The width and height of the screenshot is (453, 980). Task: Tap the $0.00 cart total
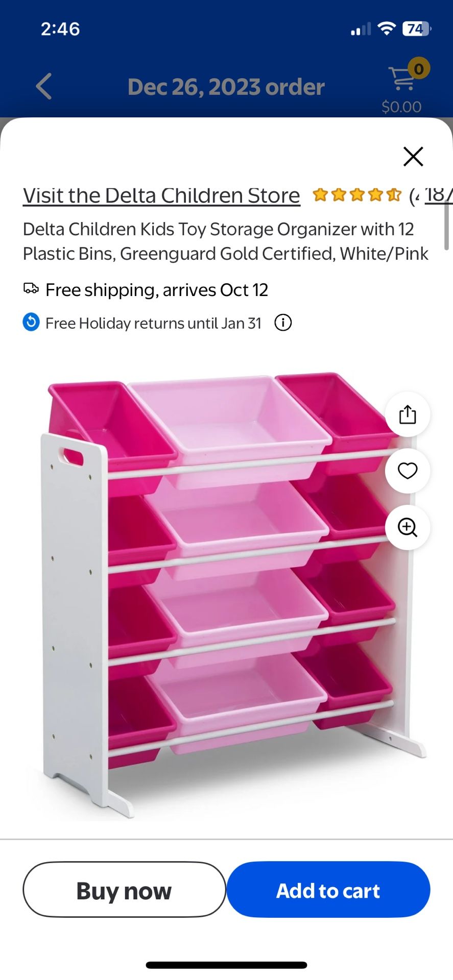click(401, 107)
